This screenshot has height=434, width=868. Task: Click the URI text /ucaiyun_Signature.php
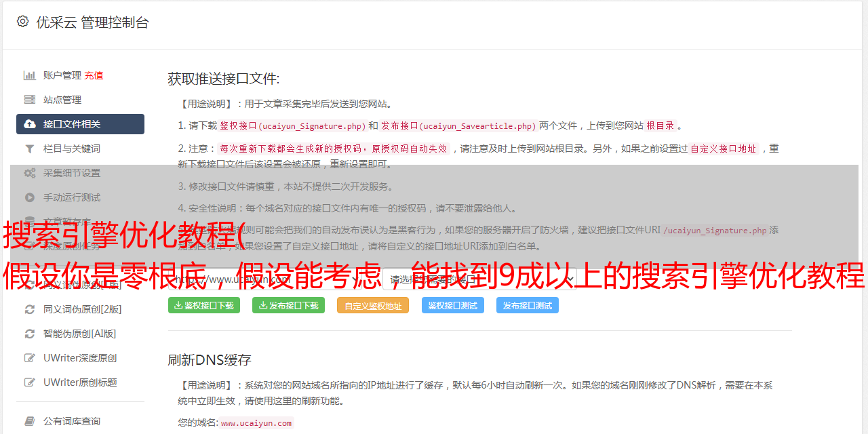pos(715,231)
